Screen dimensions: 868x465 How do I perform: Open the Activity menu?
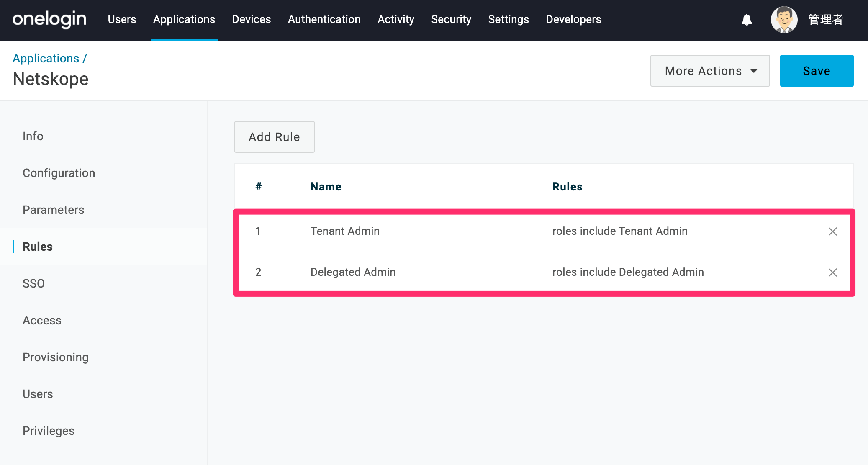tap(396, 20)
